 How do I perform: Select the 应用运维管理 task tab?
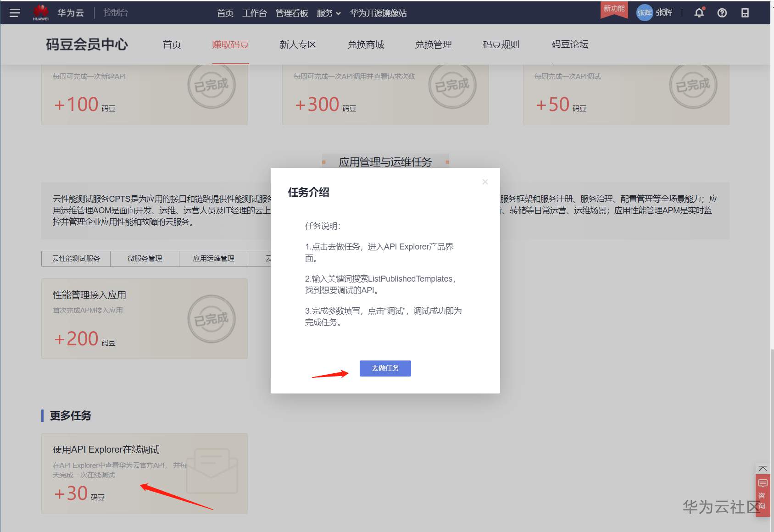(214, 259)
